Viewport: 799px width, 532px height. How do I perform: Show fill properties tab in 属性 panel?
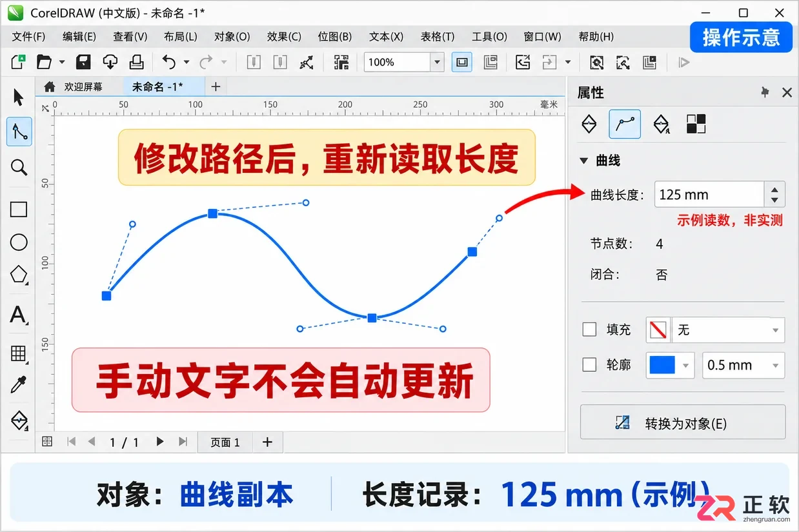[589, 124]
